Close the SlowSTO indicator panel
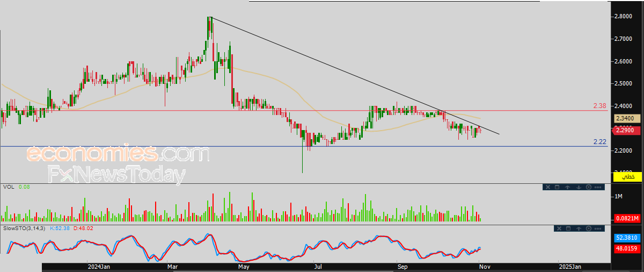Screen dimensions: 644x272 tap(559, 228)
